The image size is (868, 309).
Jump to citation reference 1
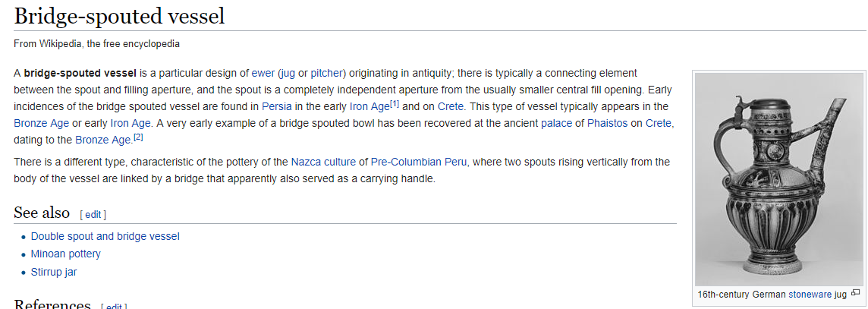click(394, 103)
